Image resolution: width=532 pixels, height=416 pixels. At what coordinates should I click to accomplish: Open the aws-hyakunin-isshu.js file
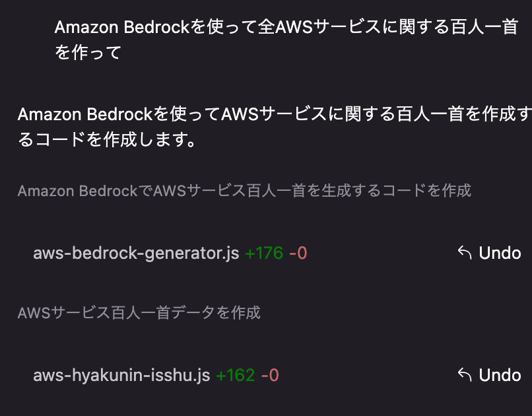coord(121,375)
